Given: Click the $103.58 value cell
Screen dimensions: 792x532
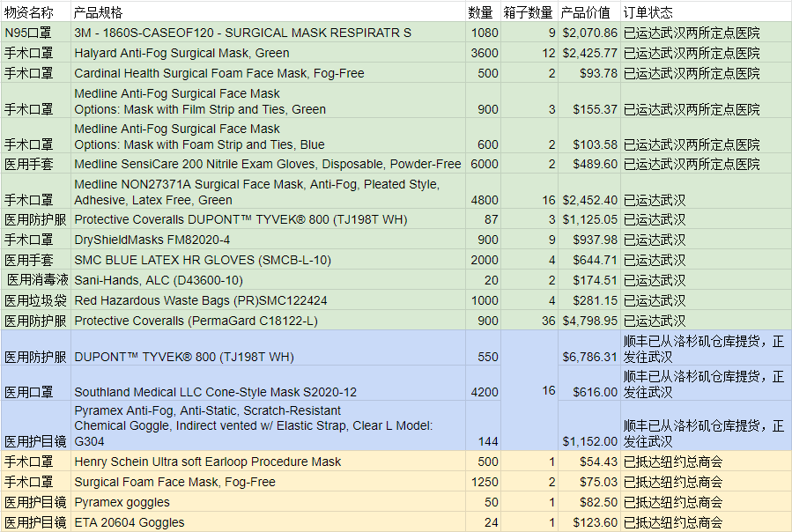Looking at the screenshot, I should 589,136.
